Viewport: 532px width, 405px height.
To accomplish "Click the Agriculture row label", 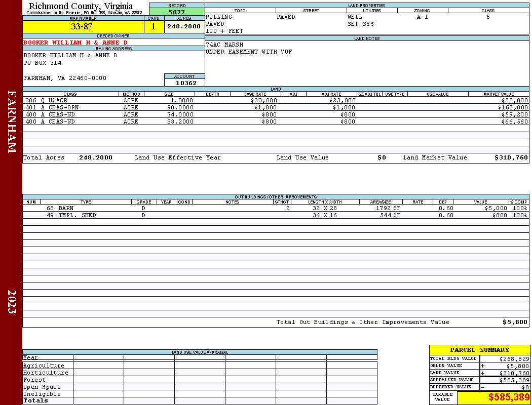I will [44, 366].
